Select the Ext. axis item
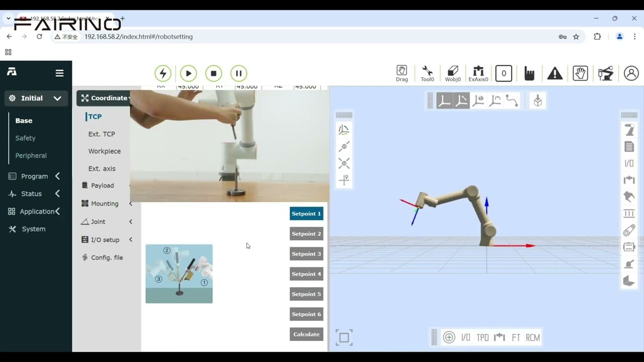644x362 pixels. (102, 168)
